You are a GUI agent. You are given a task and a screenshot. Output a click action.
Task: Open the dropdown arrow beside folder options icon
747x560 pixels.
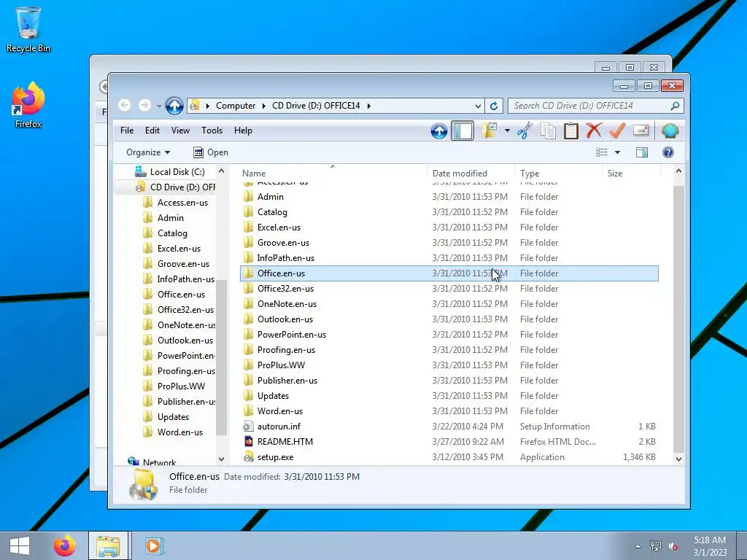coord(507,131)
